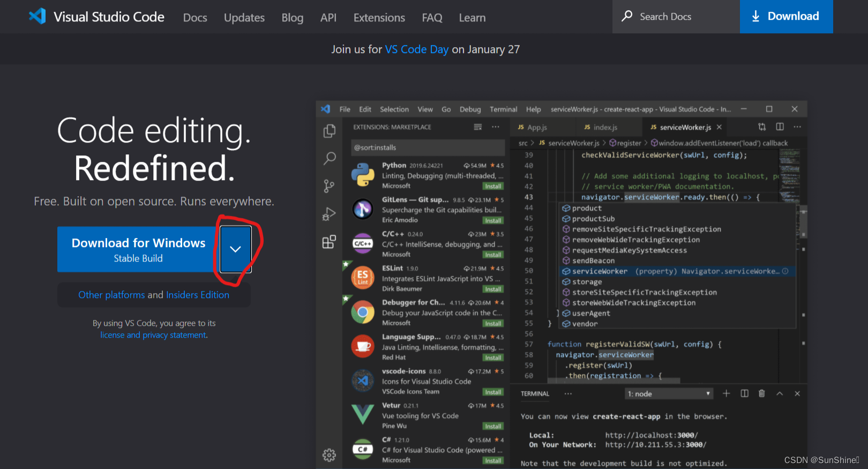Open the Insiders Edition link
Image resolution: width=868 pixels, height=469 pixels.
click(x=198, y=295)
